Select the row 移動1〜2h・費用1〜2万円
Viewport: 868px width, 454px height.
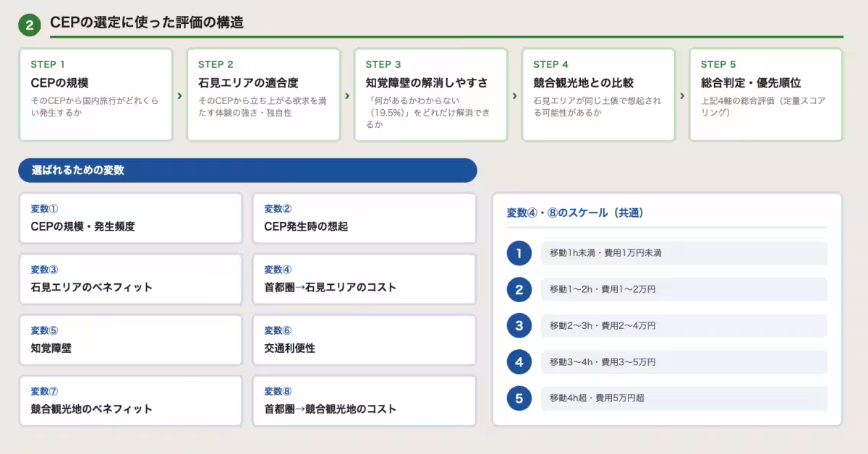pyautogui.click(x=684, y=289)
